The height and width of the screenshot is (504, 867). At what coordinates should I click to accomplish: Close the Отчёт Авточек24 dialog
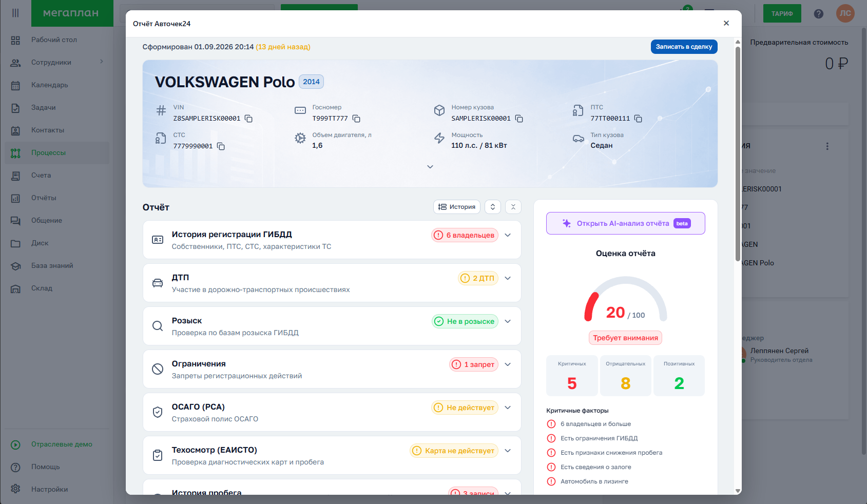(726, 23)
